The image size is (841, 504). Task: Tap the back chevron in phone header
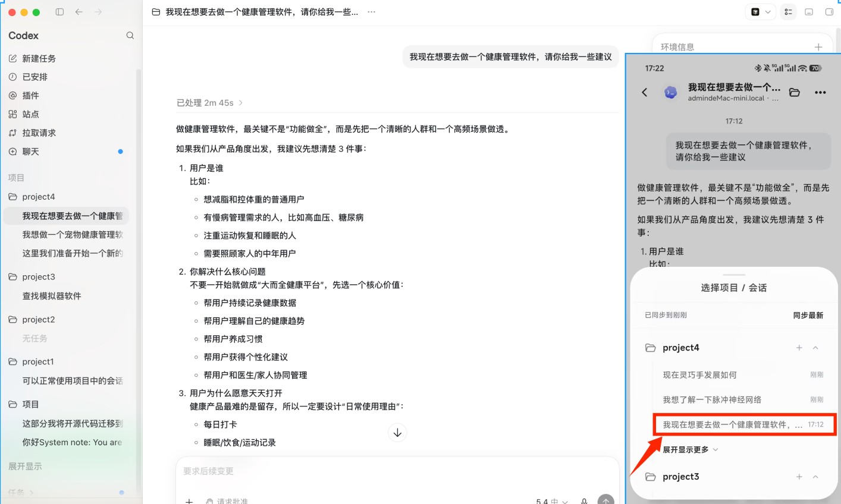[x=645, y=92]
